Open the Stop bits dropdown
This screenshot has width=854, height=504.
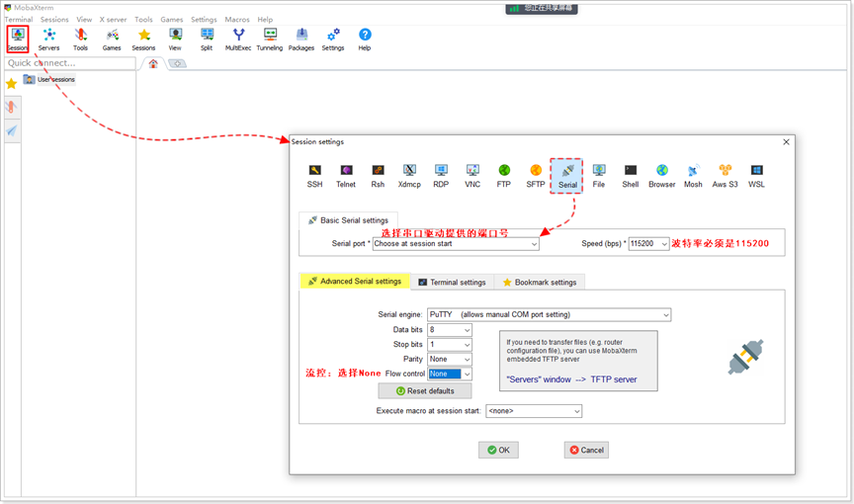(450, 345)
